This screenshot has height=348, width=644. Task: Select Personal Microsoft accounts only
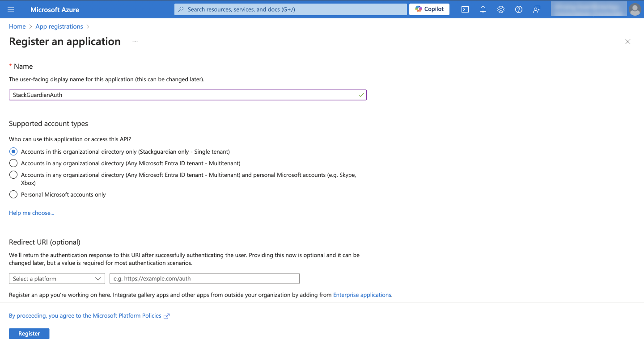pos(13,195)
